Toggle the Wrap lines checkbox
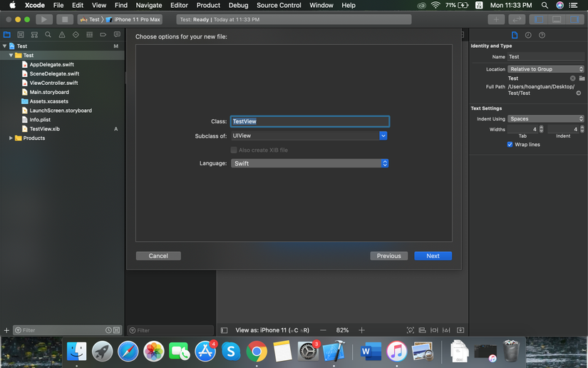The height and width of the screenshot is (368, 588). [510, 145]
